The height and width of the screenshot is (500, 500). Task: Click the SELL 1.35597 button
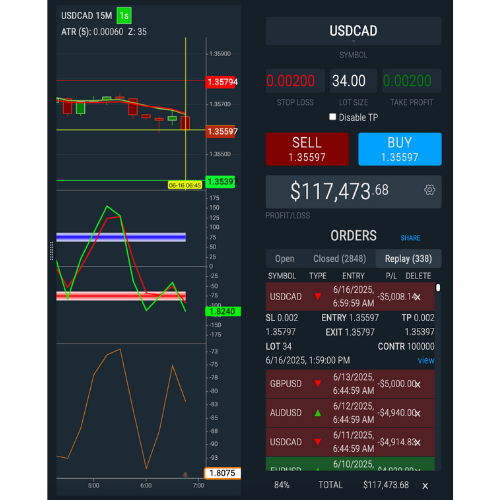307,149
